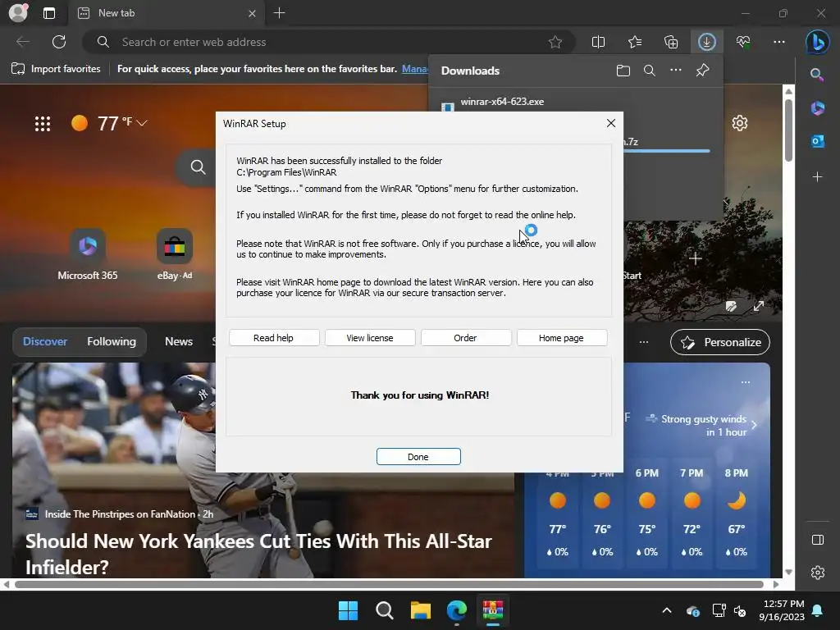Viewport: 840px width, 630px height.
Task: Open the Favorites list icon
Action: click(x=635, y=42)
